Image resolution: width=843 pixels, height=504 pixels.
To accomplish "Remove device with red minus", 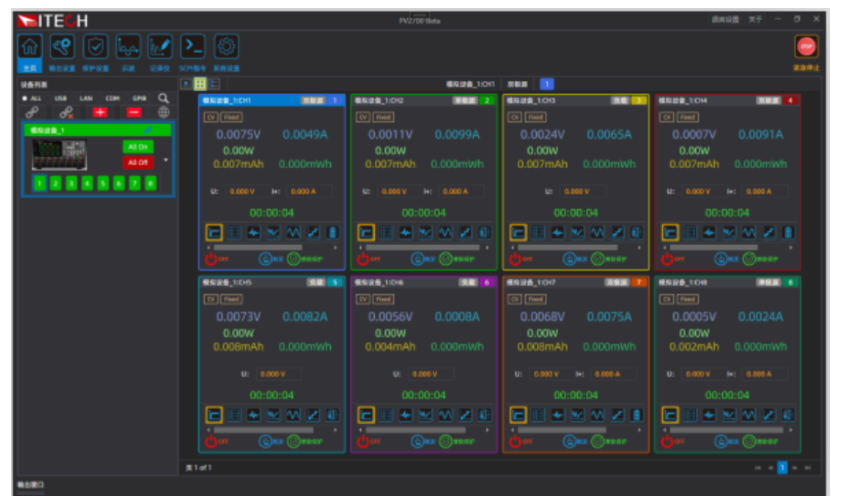I will pyautogui.click(x=134, y=112).
